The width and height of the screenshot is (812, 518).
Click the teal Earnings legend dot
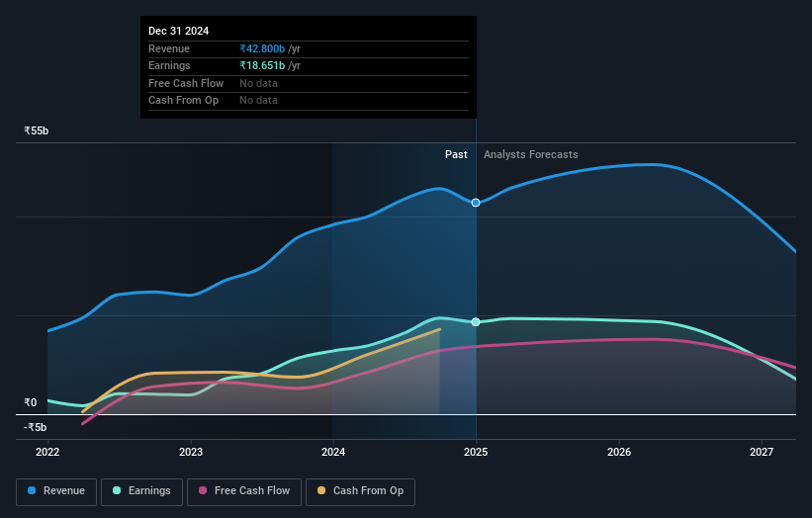pos(117,490)
